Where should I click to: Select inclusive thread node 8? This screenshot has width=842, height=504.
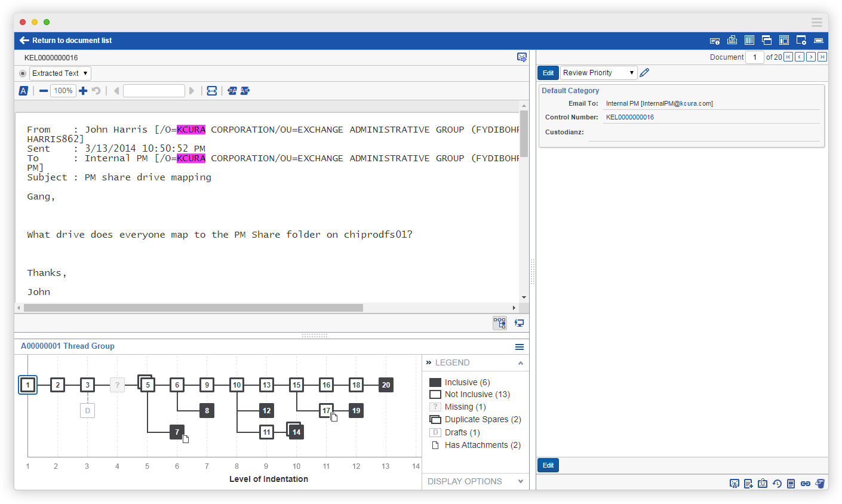pyautogui.click(x=207, y=411)
